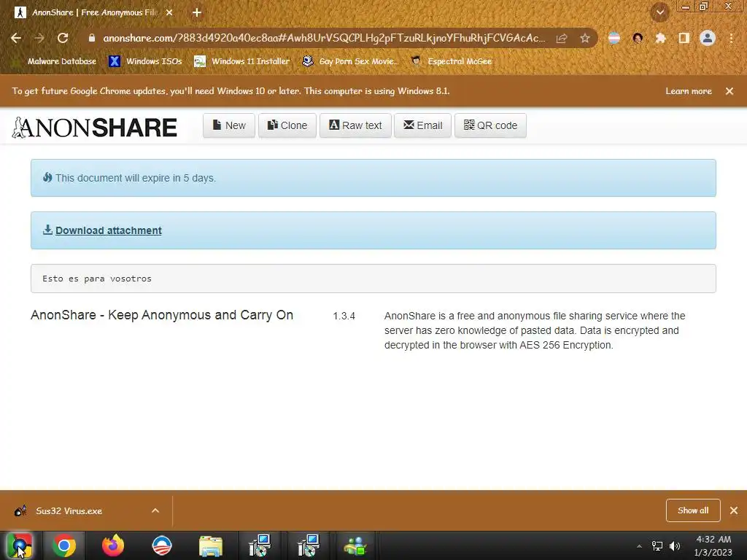Dismiss the Chrome update notification bar

(729, 91)
